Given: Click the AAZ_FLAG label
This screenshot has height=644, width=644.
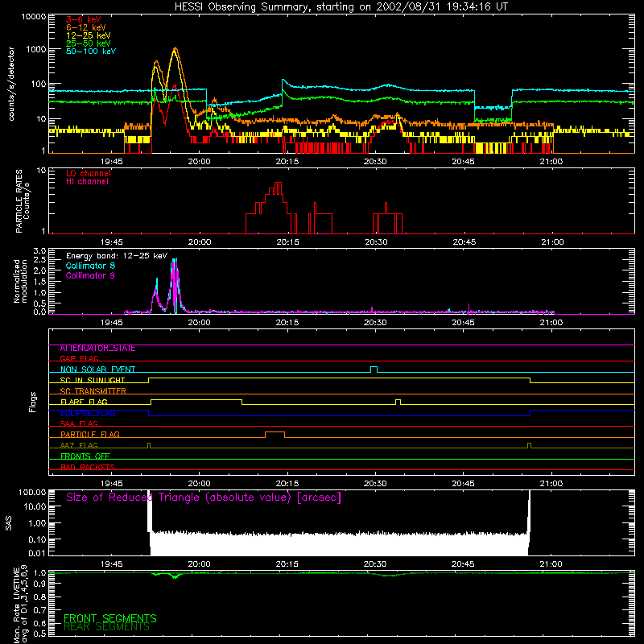Looking at the screenshot, I should (x=79, y=445).
